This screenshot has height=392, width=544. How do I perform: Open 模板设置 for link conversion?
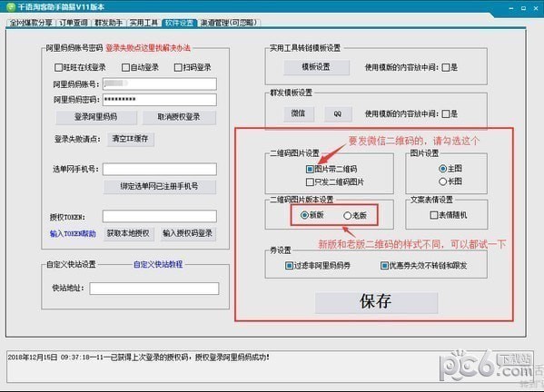click(x=316, y=67)
